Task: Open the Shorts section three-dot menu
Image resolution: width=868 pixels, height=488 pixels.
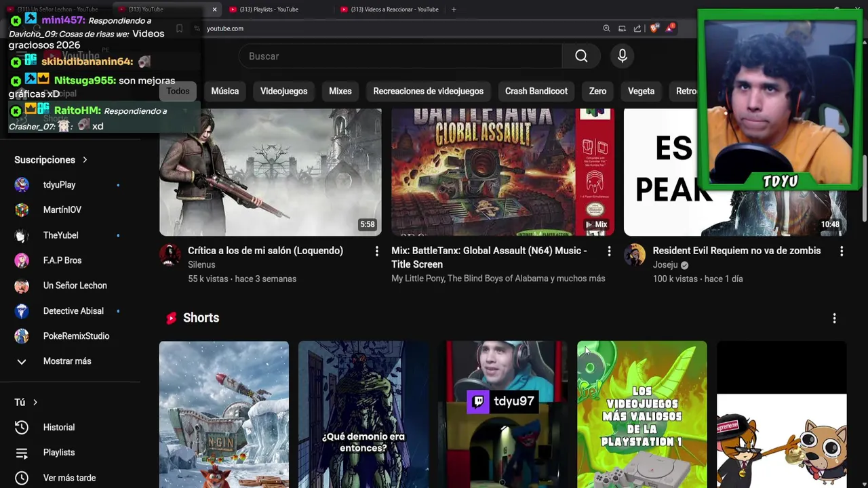Action: coord(834,318)
